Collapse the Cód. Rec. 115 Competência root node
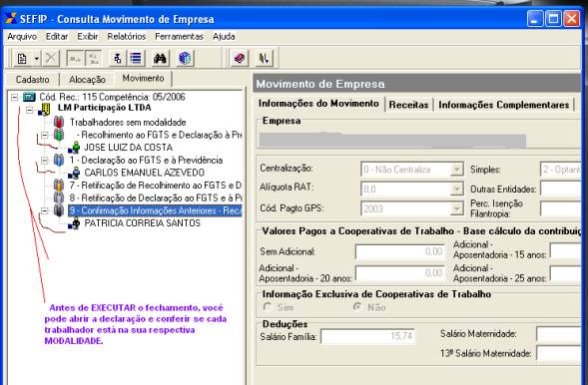 point(15,98)
